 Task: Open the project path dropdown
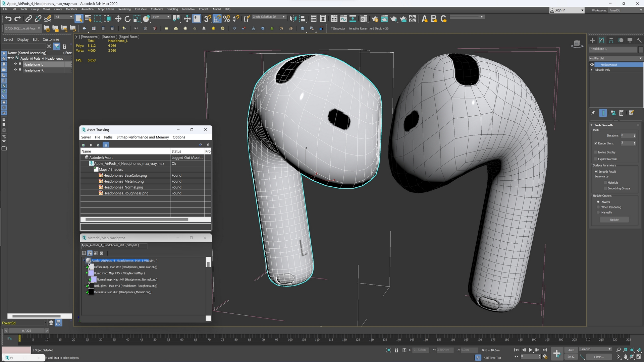click(x=22, y=28)
